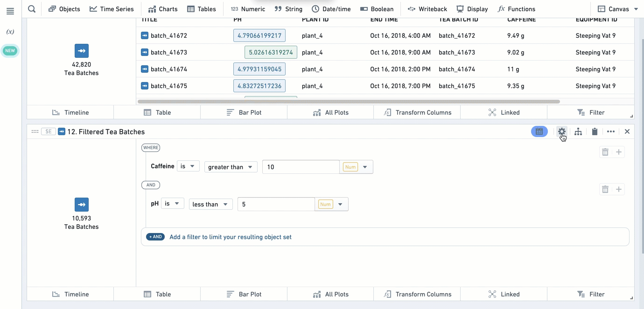Open upper card Linked tab
The image size is (644, 309).
tap(504, 112)
